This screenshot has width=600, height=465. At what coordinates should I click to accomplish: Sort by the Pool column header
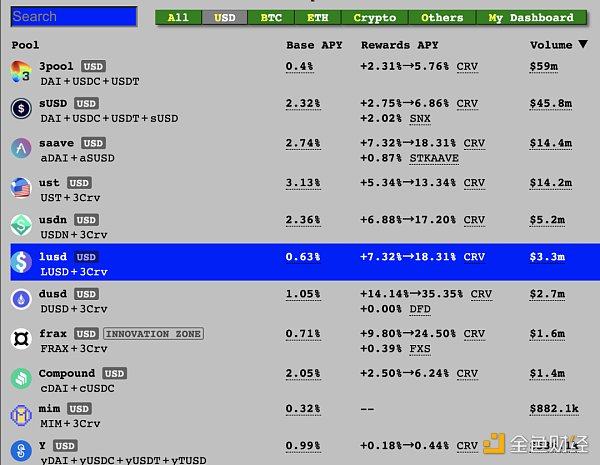[25, 45]
